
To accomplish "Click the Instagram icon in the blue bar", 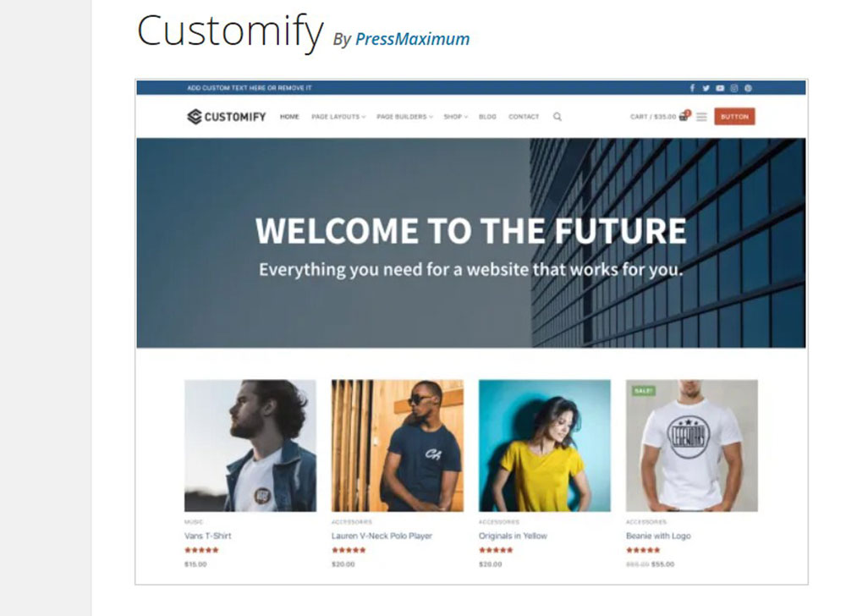I will pyautogui.click(x=733, y=88).
